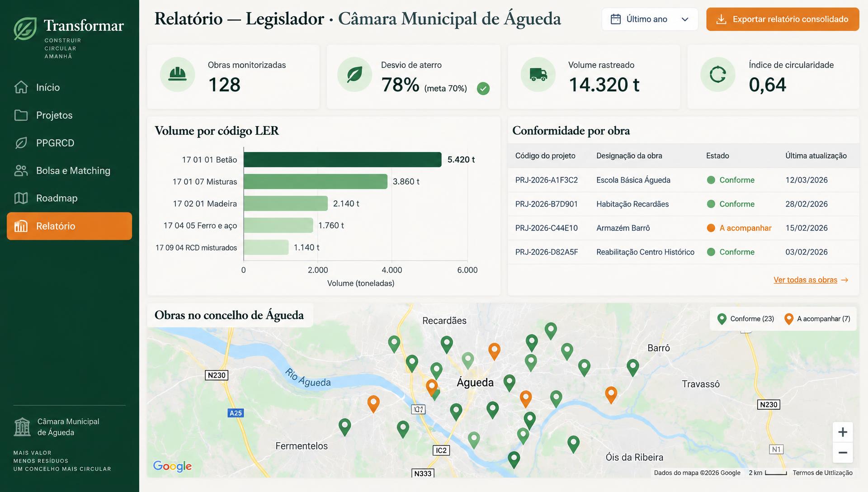Image resolution: width=868 pixels, height=492 pixels.
Task: Click the A25 road shield on map
Action: pyautogui.click(x=236, y=413)
